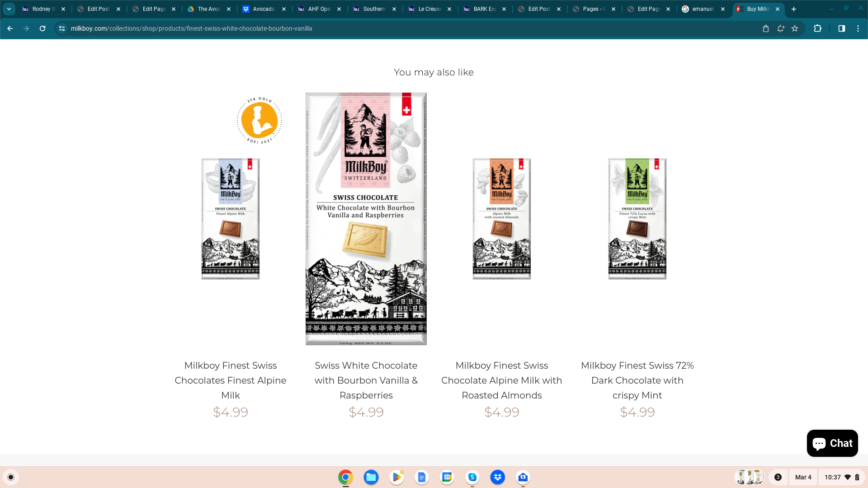Image resolution: width=868 pixels, height=488 pixels.
Task: Switch to the AHF Oper tab
Action: tap(319, 9)
